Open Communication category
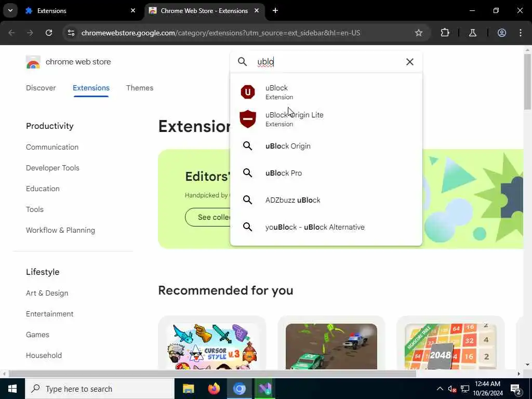Image resolution: width=532 pixels, height=399 pixels. (x=52, y=147)
